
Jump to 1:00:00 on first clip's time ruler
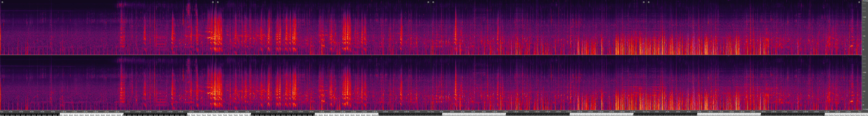[x=64, y=112]
